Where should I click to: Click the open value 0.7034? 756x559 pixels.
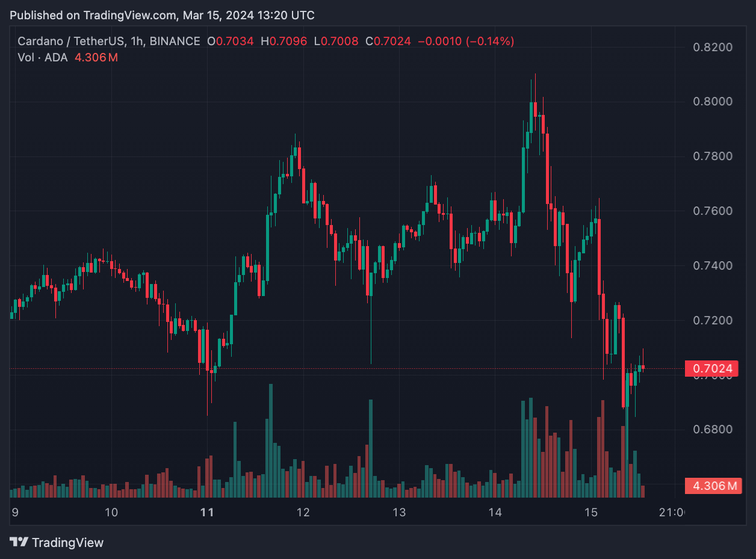click(235, 42)
